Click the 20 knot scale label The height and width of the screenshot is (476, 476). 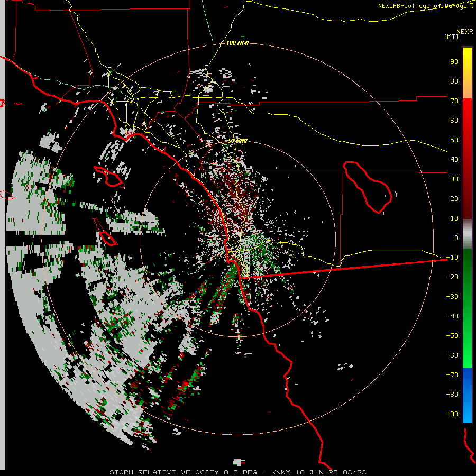tap(454, 198)
